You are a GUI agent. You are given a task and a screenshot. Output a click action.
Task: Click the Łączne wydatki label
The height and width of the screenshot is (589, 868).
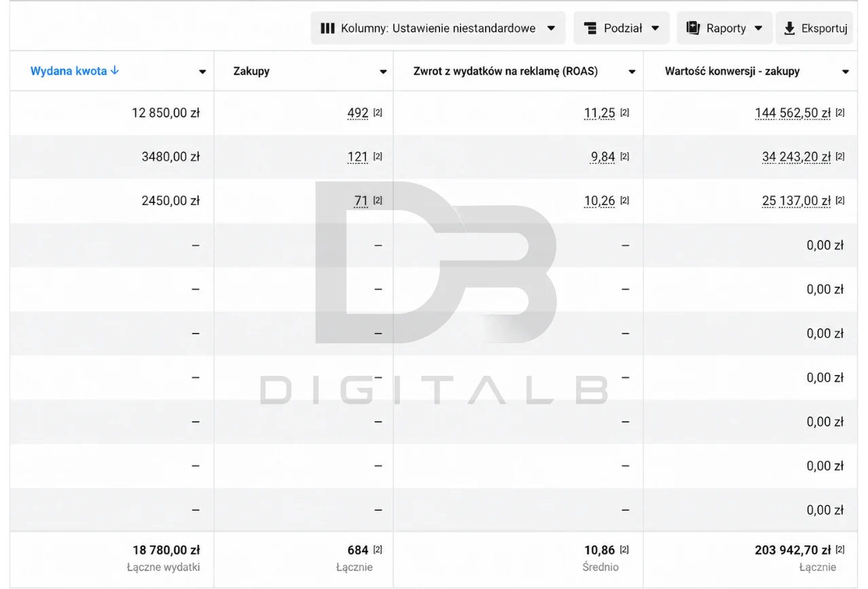point(164,567)
